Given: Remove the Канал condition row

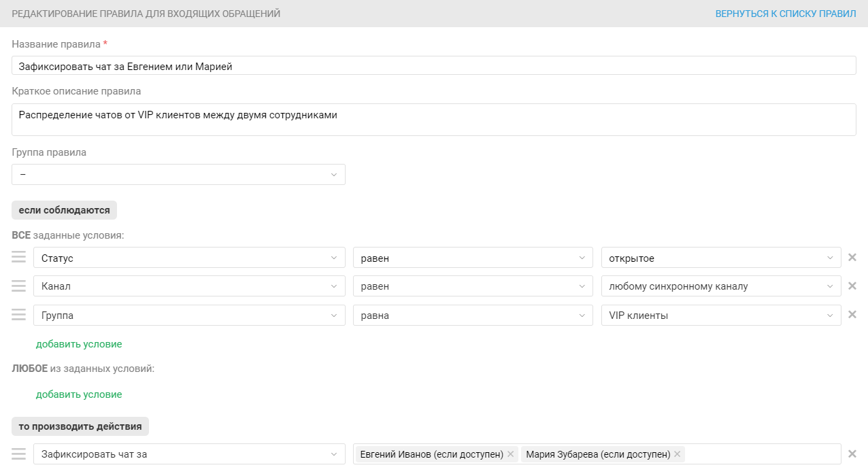Looking at the screenshot, I should tap(852, 286).
